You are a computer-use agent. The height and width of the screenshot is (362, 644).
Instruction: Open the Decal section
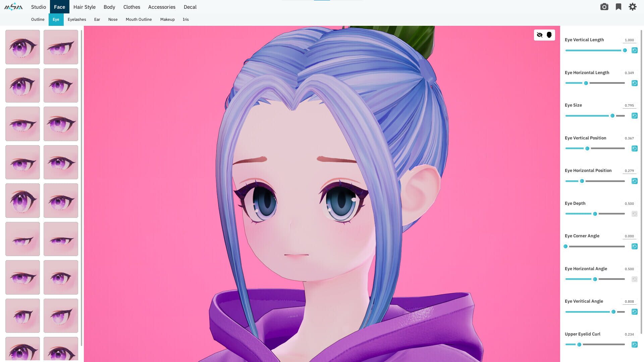190,7
